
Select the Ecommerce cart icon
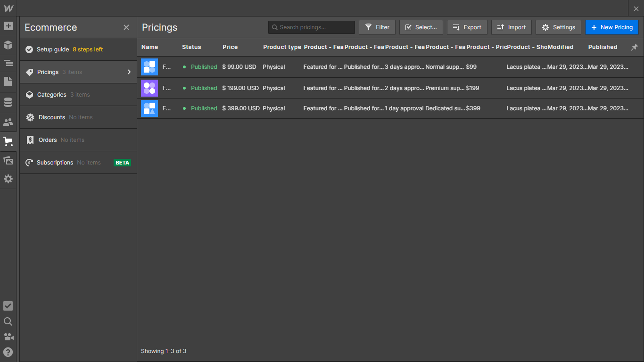click(8, 141)
